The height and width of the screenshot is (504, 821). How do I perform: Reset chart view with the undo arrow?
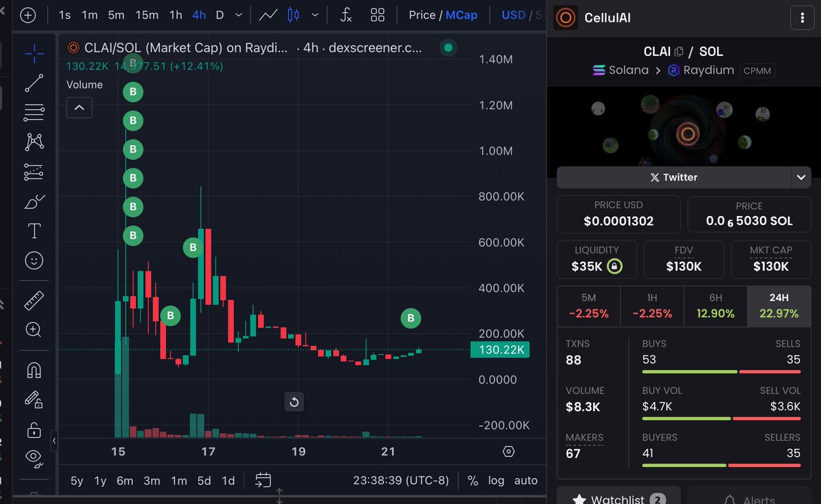coord(294,401)
